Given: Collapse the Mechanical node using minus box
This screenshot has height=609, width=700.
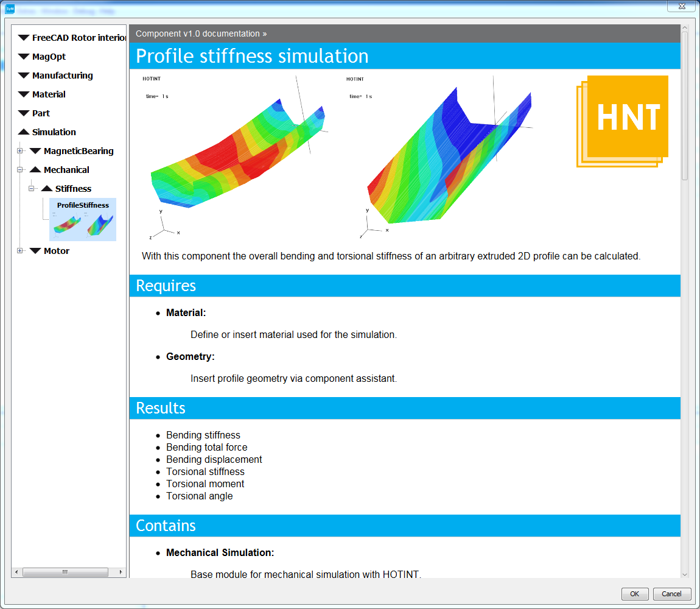Looking at the screenshot, I should tap(20, 170).
